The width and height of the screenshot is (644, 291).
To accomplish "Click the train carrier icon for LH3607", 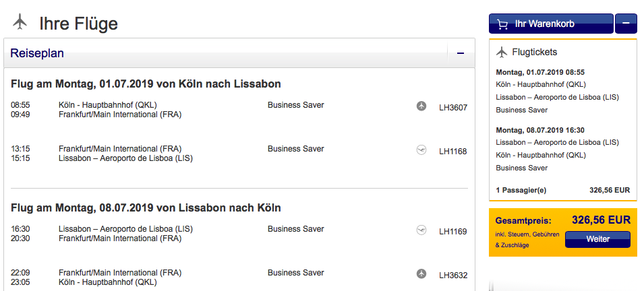I will coord(421,106).
